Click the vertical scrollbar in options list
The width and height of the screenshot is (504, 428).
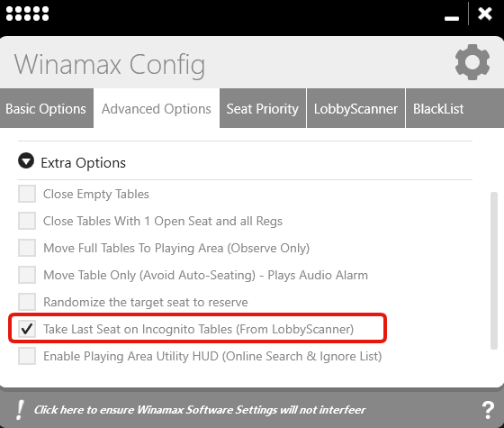(x=494, y=270)
